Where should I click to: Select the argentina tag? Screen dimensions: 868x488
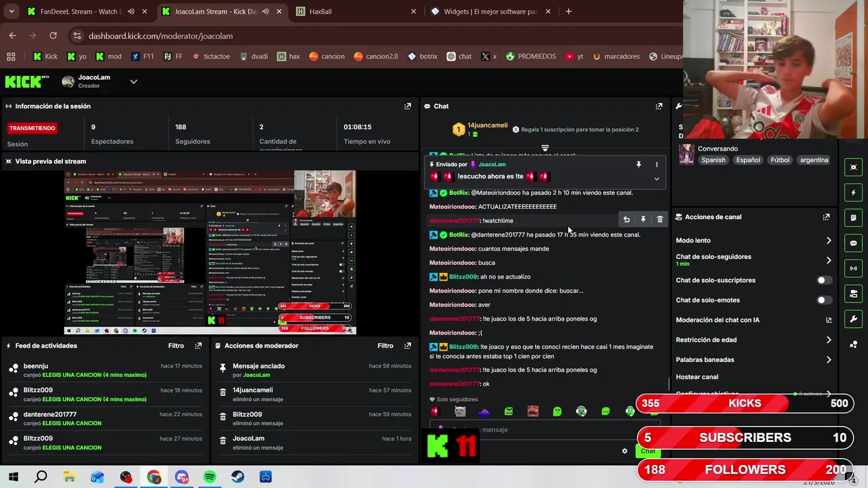click(814, 161)
